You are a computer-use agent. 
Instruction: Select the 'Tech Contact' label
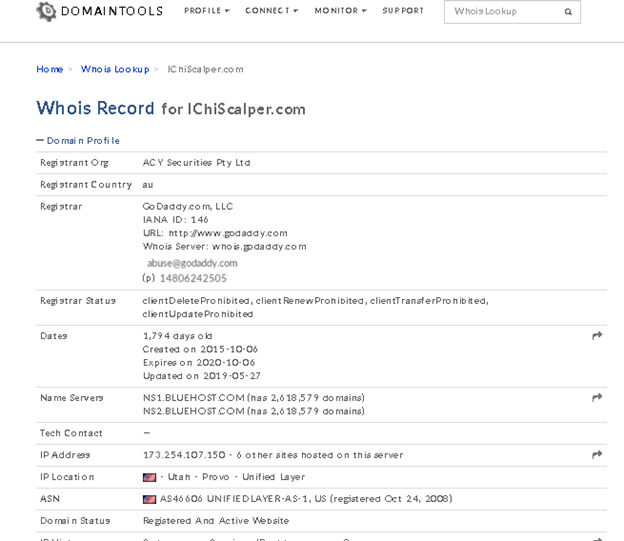click(71, 433)
